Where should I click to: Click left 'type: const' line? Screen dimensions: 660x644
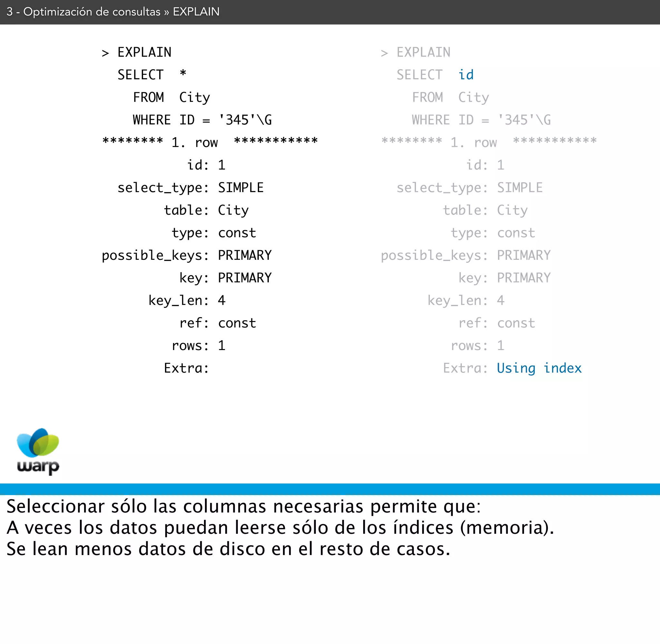pos(214,233)
